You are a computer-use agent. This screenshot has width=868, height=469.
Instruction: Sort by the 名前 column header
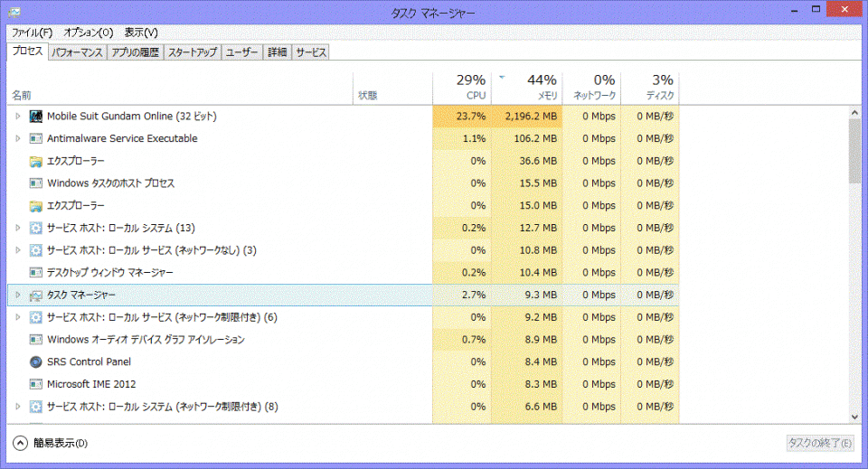180,89
